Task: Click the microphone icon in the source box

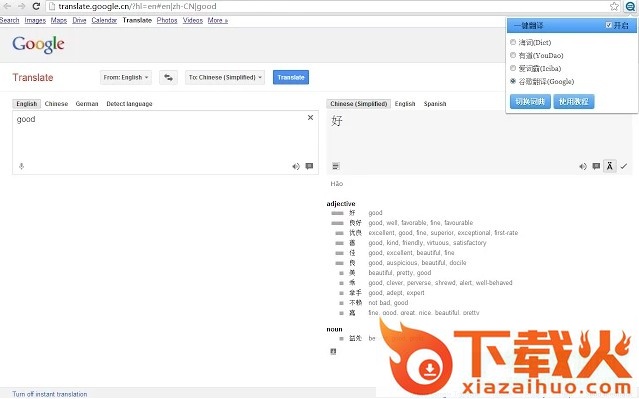Action: [22, 166]
